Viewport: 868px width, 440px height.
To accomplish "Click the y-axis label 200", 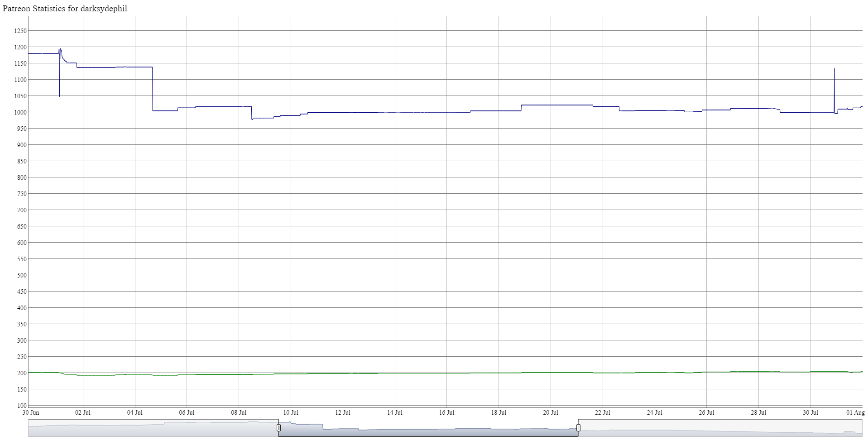I will coord(22,373).
